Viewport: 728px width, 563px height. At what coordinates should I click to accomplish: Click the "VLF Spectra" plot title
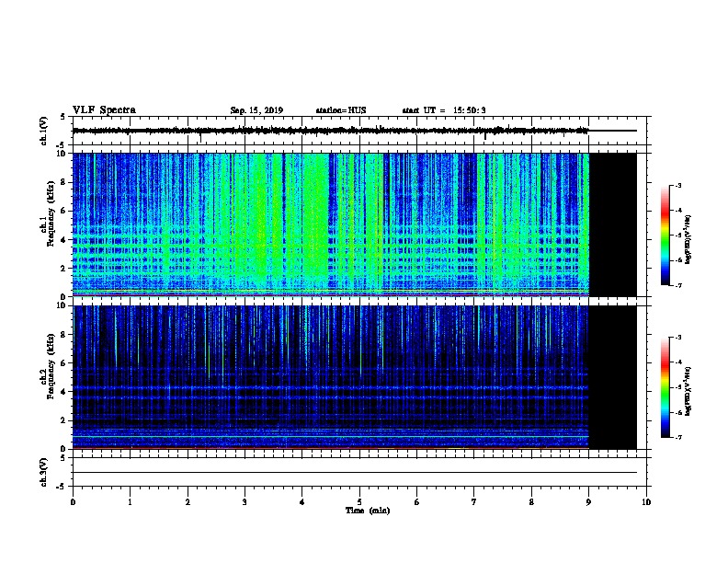(x=104, y=110)
